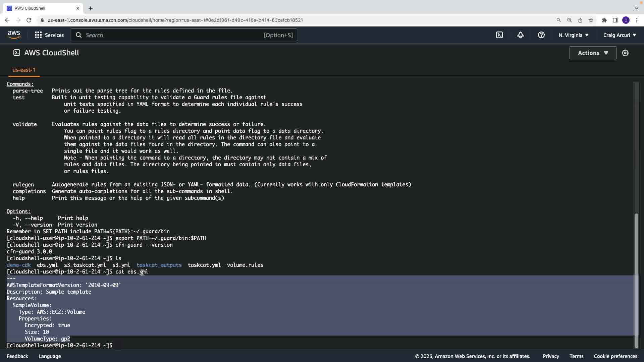Viewport: 644px width, 362px height.
Task: Open the CloudShell icon in top navigation
Action: coord(499,35)
